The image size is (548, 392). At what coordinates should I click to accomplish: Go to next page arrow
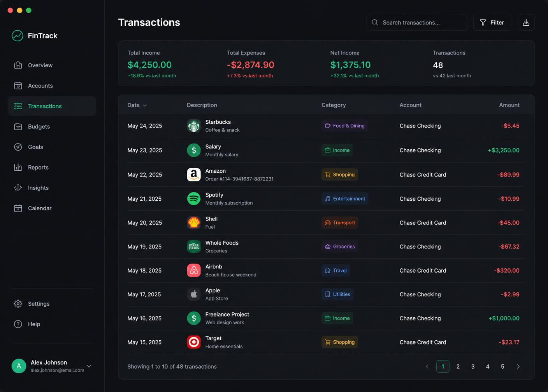(518, 366)
